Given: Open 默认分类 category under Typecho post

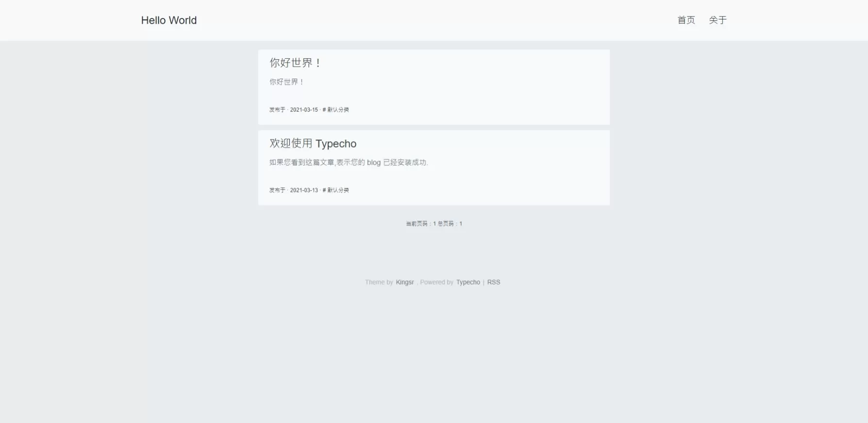Looking at the screenshot, I should click(338, 190).
